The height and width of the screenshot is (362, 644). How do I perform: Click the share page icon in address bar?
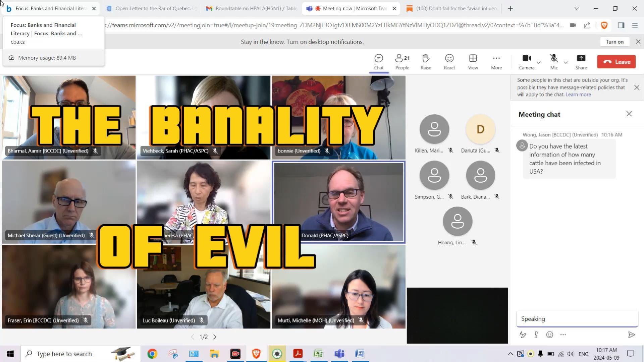(587, 25)
